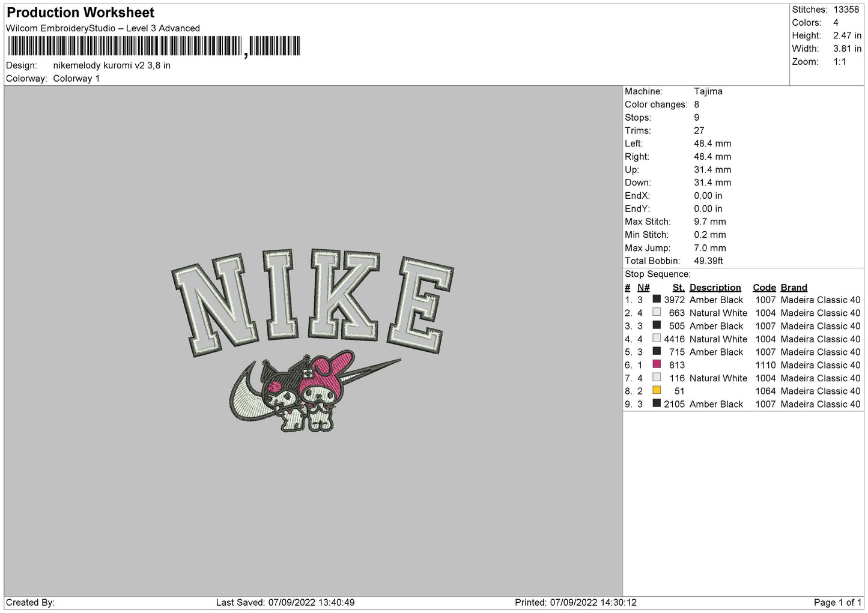Screen dimensions: 868x613
Task: Click the 'Printed: 07/09/2022 14:30:12' footer text
Action: [575, 602]
